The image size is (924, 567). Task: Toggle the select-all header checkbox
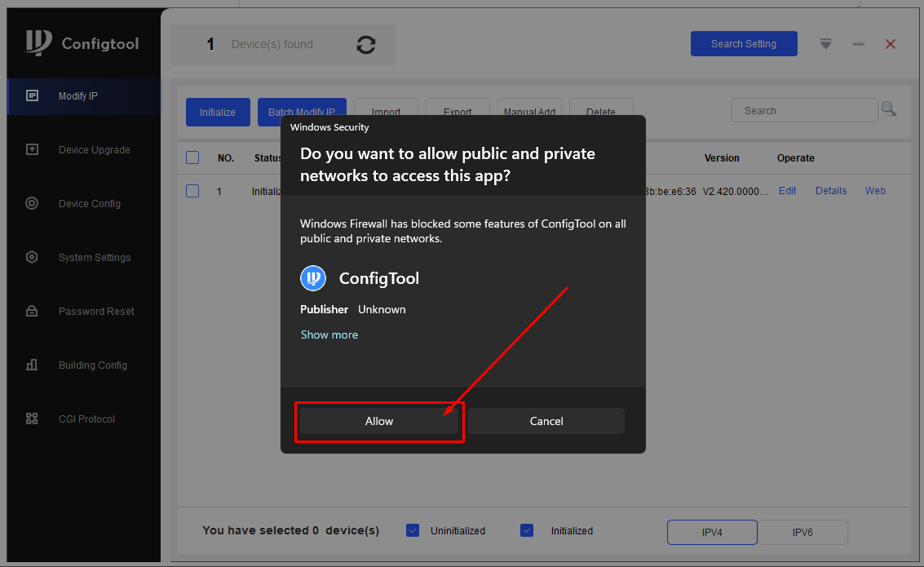tap(192, 157)
